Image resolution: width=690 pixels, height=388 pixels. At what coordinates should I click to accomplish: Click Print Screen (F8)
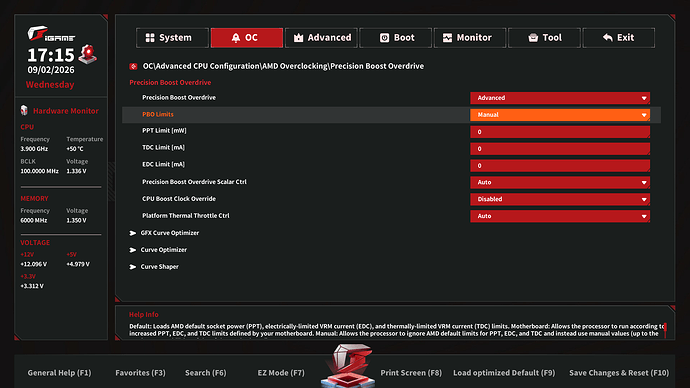(411, 373)
